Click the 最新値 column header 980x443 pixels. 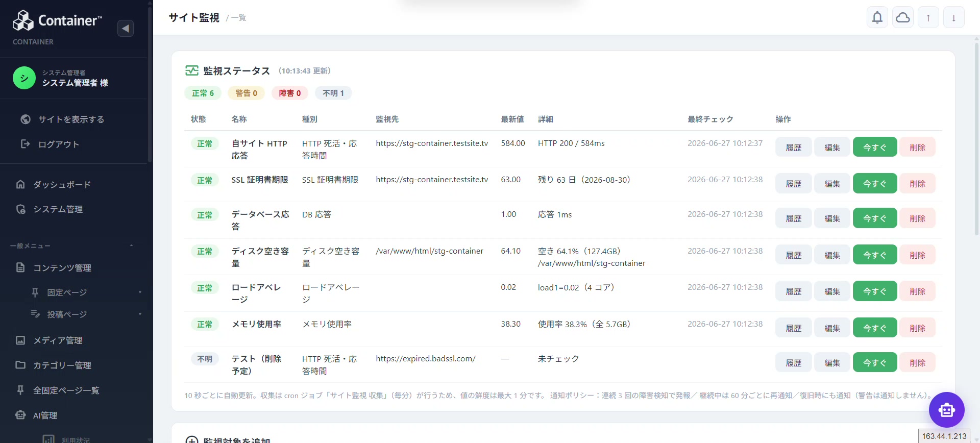[x=512, y=119]
